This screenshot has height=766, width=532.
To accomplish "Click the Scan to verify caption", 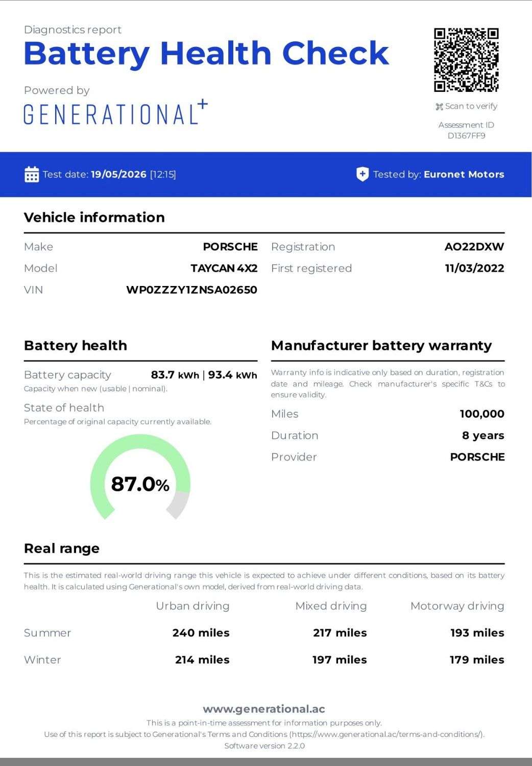I will [x=471, y=106].
